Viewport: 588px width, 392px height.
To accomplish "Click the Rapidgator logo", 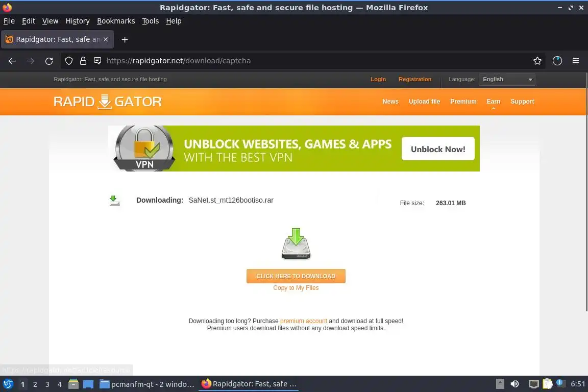I will point(108,102).
